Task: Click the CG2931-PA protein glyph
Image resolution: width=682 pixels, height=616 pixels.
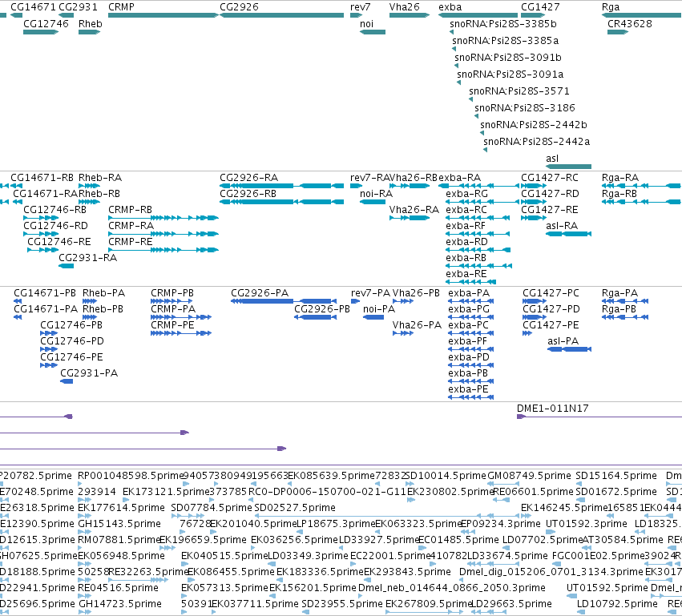Action: pyautogui.click(x=67, y=381)
